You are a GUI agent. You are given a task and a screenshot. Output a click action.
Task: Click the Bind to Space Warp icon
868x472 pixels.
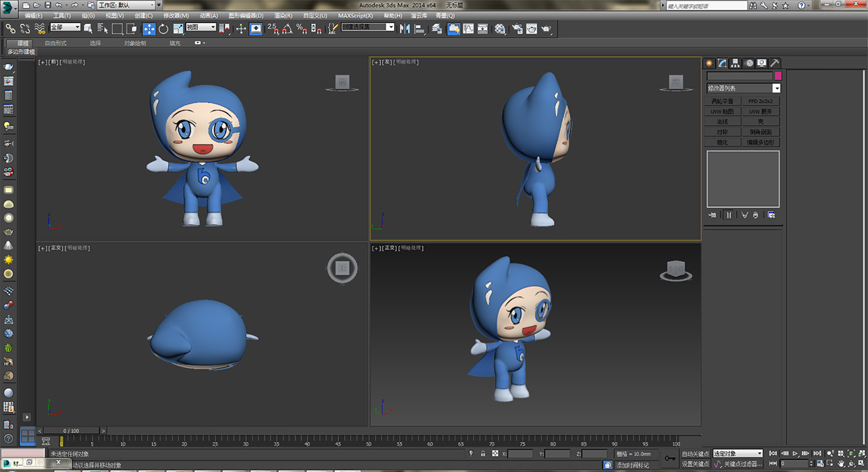(40, 29)
